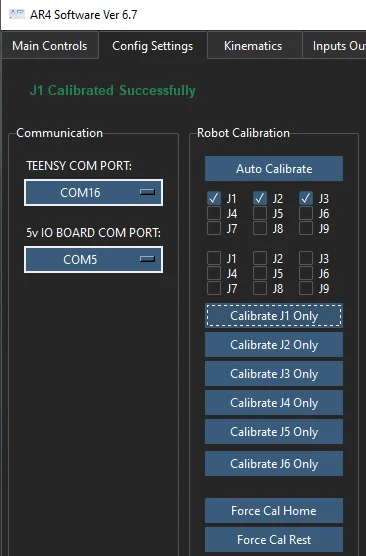Check J7 in the first calibration checkbox group
This screenshot has width=366, height=556.
(214, 228)
